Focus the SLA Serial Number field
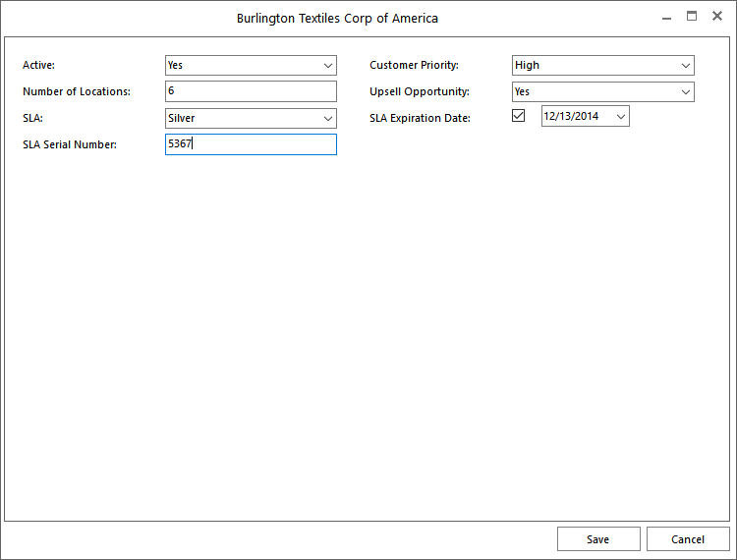 251,144
